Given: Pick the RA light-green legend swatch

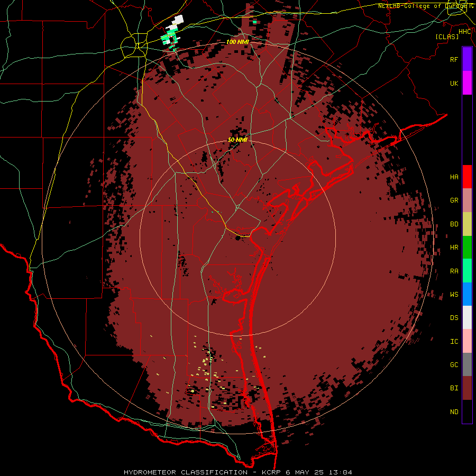Looking at the screenshot, I should click(x=467, y=271).
